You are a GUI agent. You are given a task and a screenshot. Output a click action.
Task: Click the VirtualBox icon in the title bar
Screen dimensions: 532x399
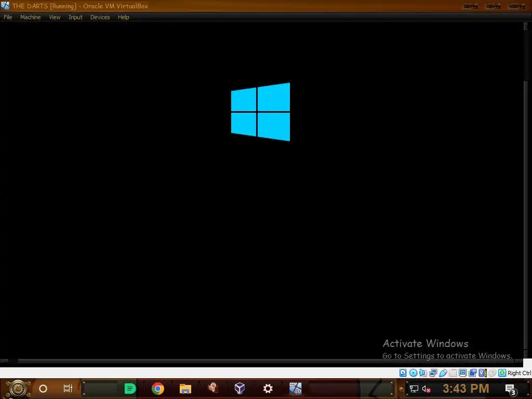tap(5, 5)
